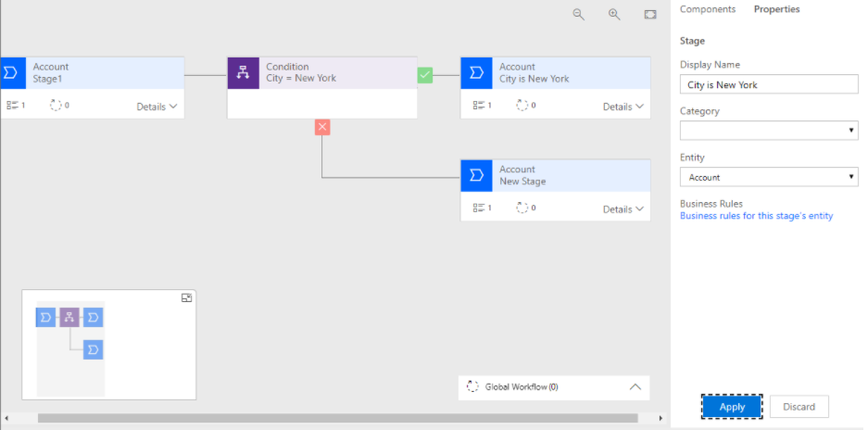This screenshot has width=868, height=430.
Task: Collapse the minimap using its corner icon
Action: [186, 297]
